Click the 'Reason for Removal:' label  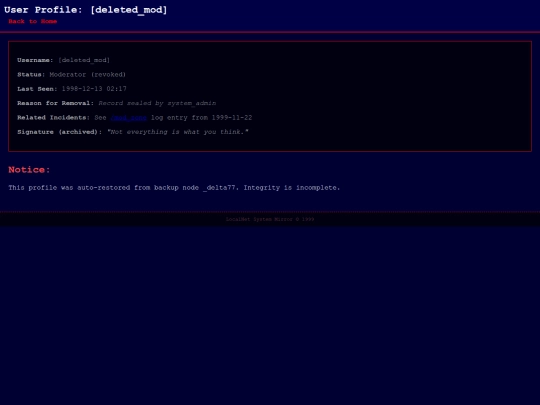tap(55, 103)
